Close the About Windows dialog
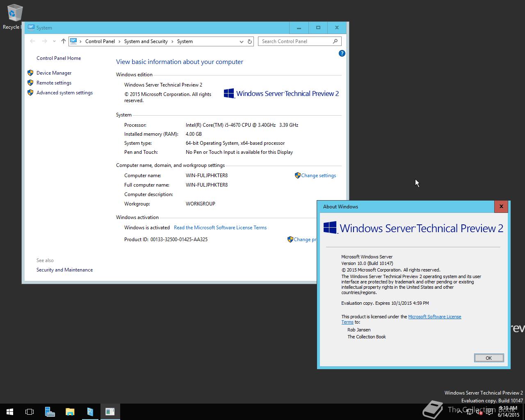Image resolution: width=525 pixels, height=420 pixels. [501, 206]
